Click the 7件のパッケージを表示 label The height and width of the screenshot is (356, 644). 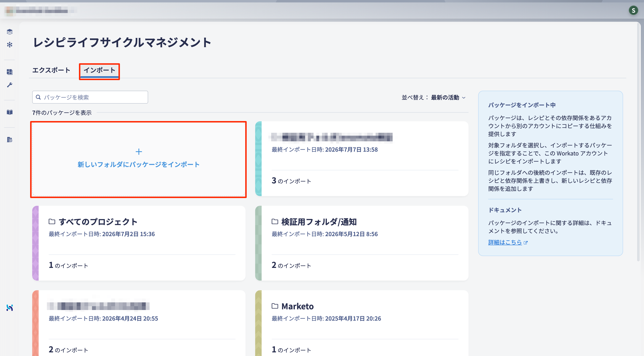click(62, 113)
